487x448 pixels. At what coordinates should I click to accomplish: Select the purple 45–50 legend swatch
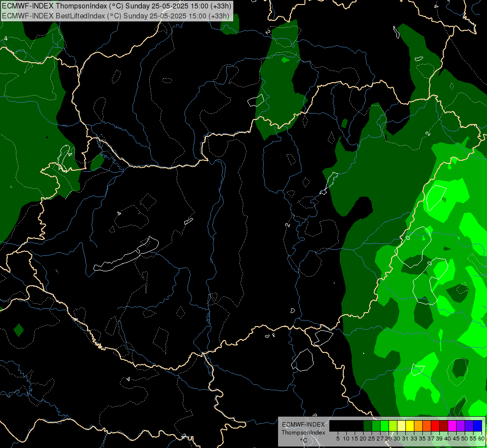pyautogui.click(x=461, y=426)
